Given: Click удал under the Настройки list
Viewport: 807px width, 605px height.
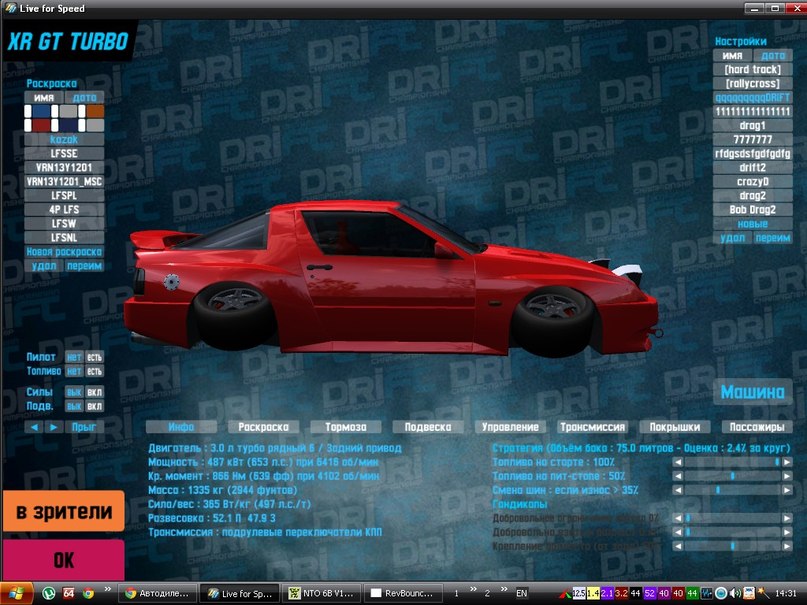Looking at the screenshot, I should pyautogui.click(x=732, y=238).
